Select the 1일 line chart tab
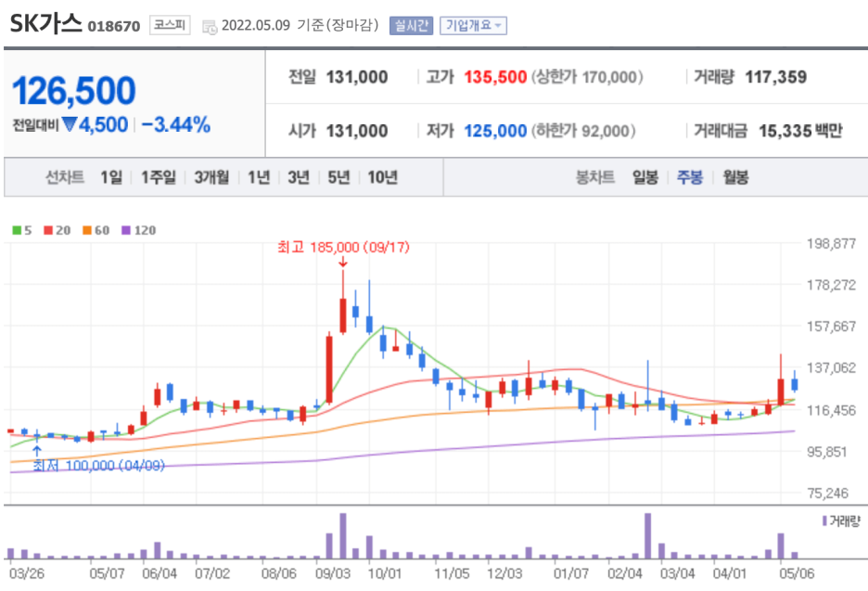The width and height of the screenshot is (868, 591). coord(111,177)
